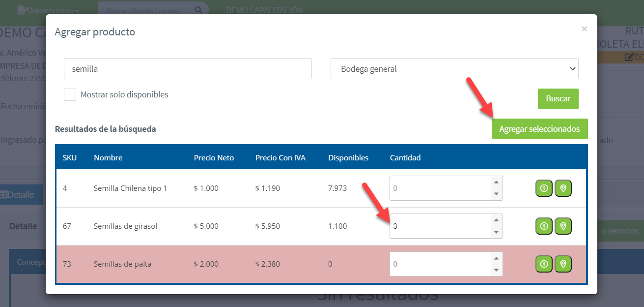The image size is (644, 307).
Task: Click location pin icon for Semilla Chilena tipo 1
Action: 563,188
